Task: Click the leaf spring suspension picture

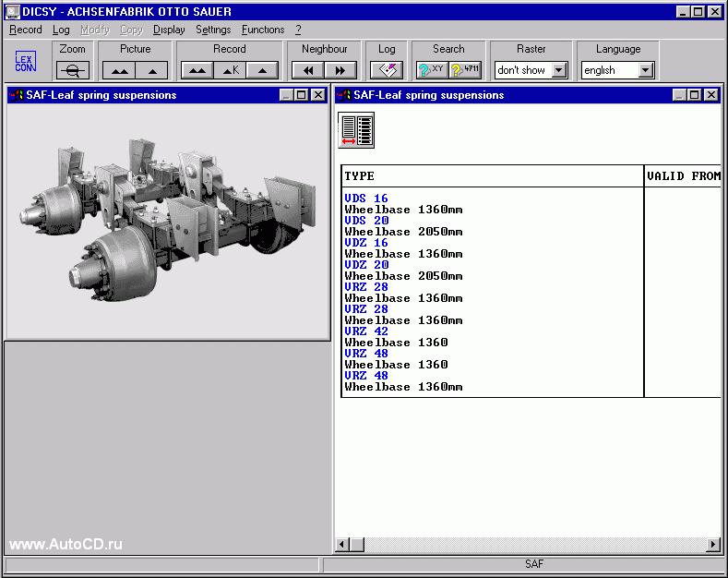Action: (x=168, y=221)
